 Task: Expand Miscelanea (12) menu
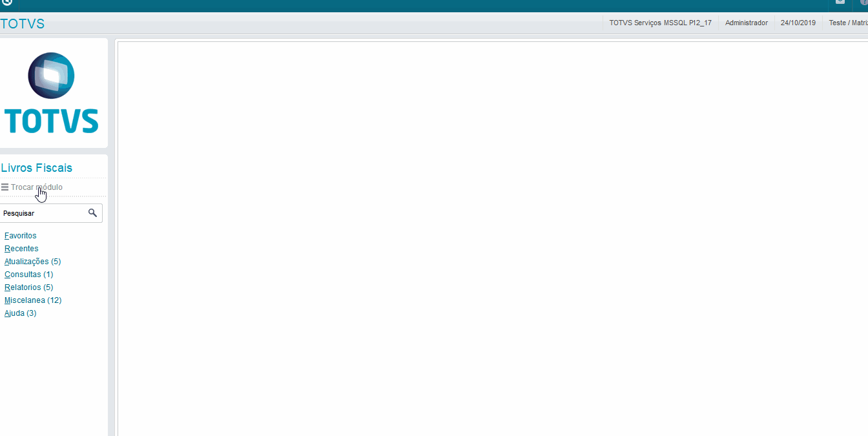pyautogui.click(x=33, y=300)
